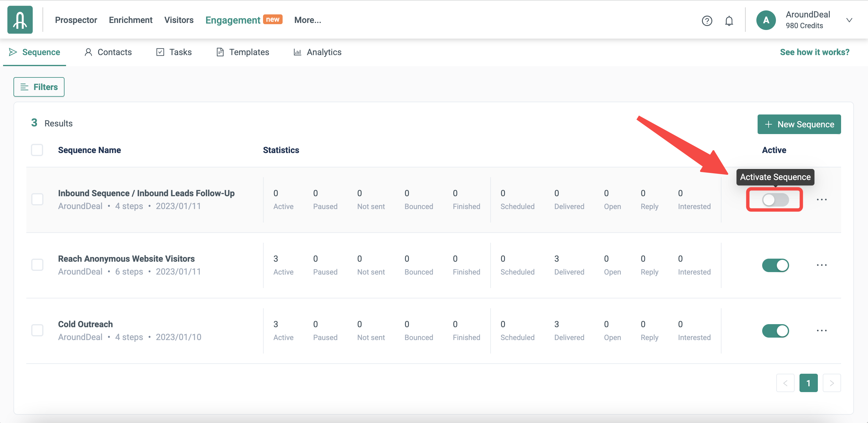The height and width of the screenshot is (423, 868).
Task: Open the help question mark icon
Action: (x=707, y=21)
